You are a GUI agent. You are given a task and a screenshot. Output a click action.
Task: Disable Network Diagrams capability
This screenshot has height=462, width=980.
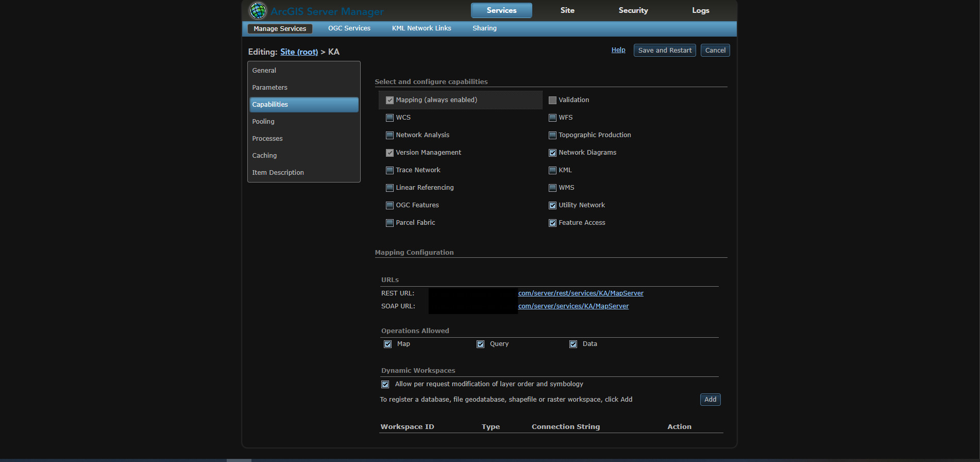tap(552, 153)
